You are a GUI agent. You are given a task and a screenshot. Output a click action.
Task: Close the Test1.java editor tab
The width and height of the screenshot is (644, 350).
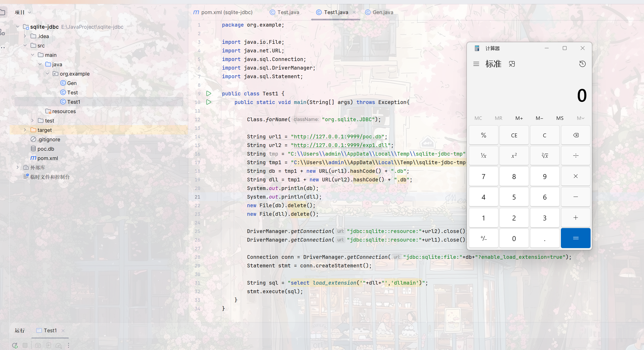point(354,12)
